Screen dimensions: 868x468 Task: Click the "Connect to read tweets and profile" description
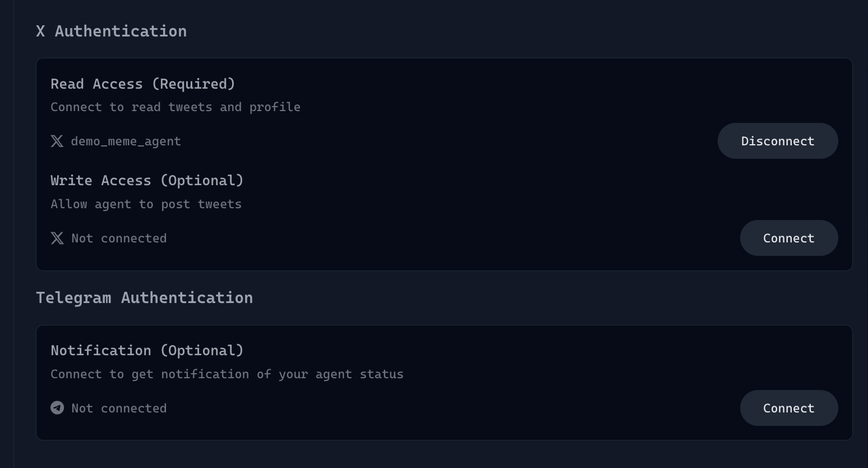(x=175, y=107)
